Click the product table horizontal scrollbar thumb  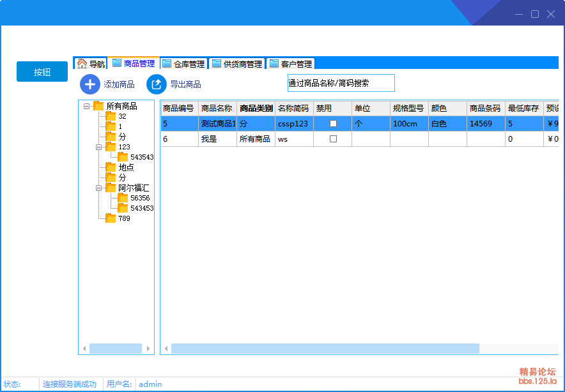(325, 349)
